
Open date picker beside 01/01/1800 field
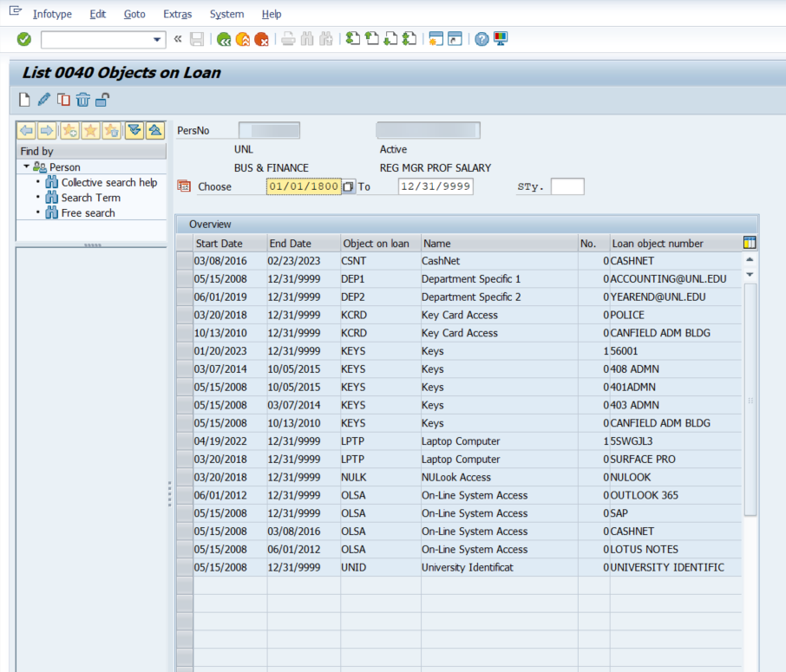pos(349,187)
